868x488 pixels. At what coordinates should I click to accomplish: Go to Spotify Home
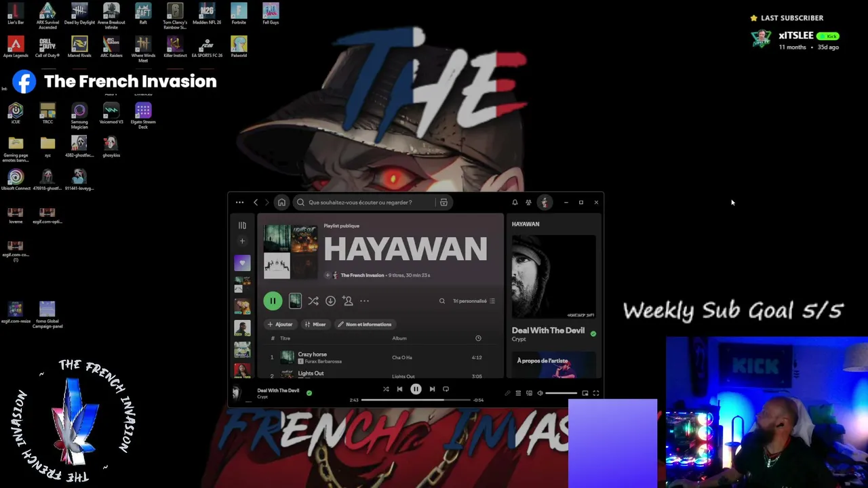coord(281,202)
